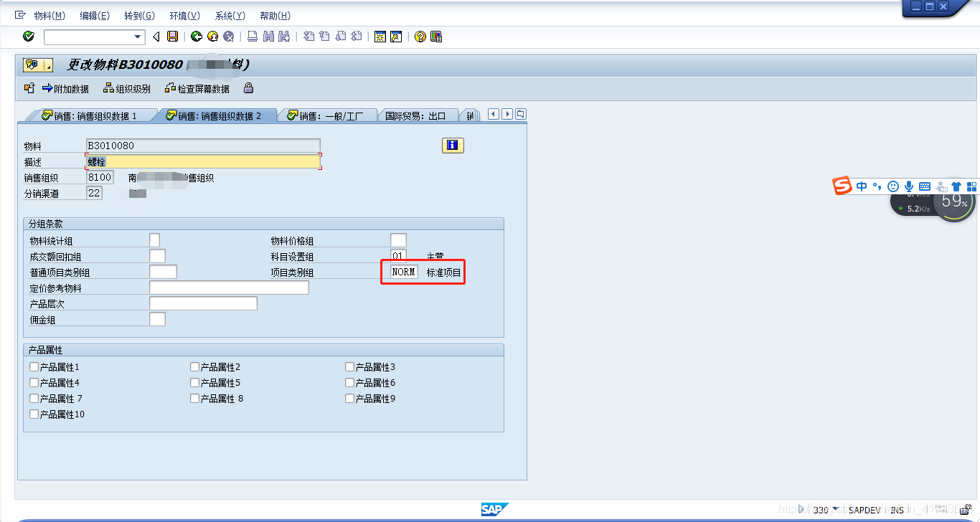
Task: Check the 产品属性10 checkbox
Action: (34, 414)
